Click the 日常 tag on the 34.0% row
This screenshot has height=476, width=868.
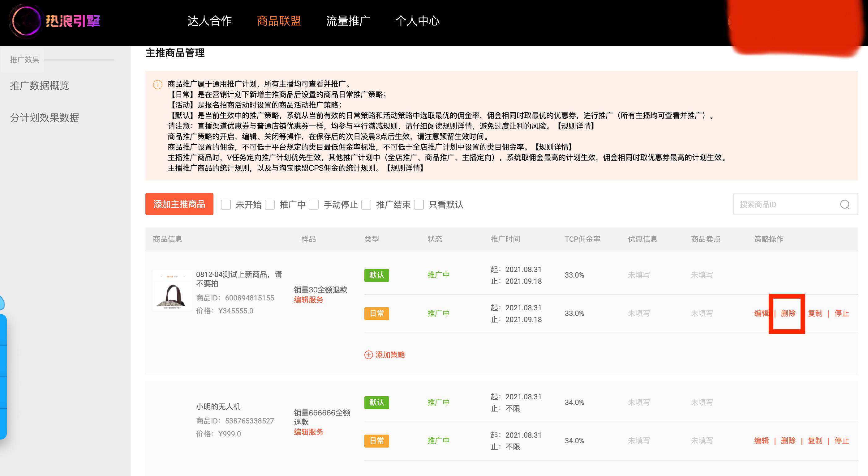coord(376,441)
